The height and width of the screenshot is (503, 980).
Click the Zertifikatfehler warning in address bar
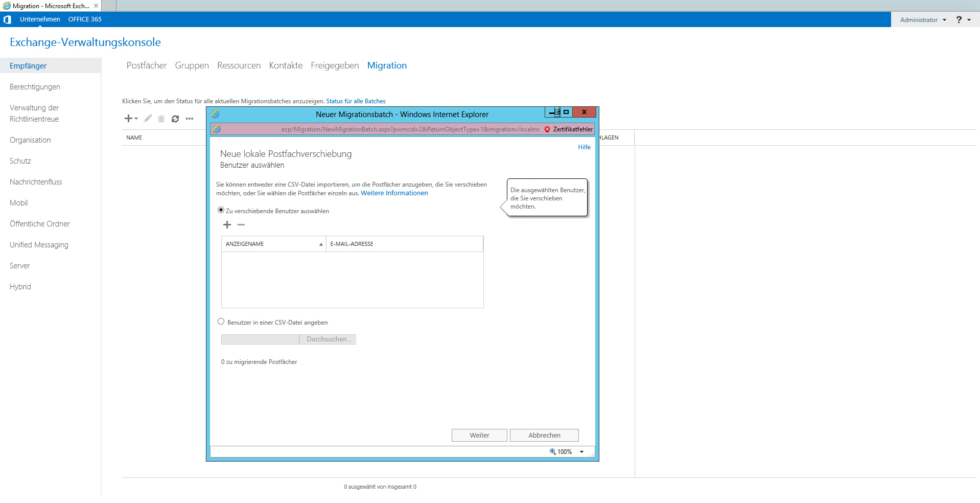[x=569, y=129]
